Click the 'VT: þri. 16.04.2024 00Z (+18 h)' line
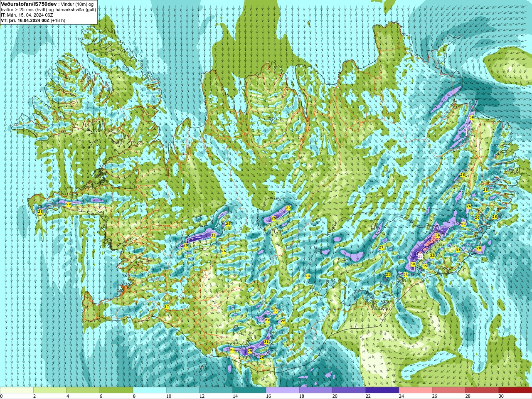Image resolution: width=532 pixels, height=399 pixels. (33, 20)
